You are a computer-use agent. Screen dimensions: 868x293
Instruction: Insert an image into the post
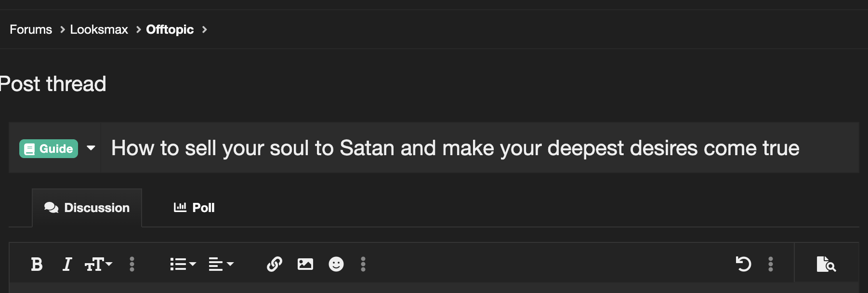[x=305, y=264]
